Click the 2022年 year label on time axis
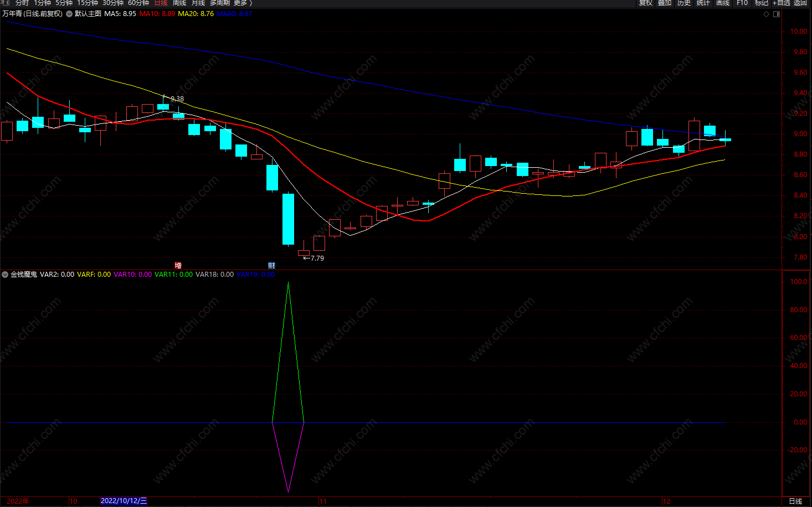 18,501
